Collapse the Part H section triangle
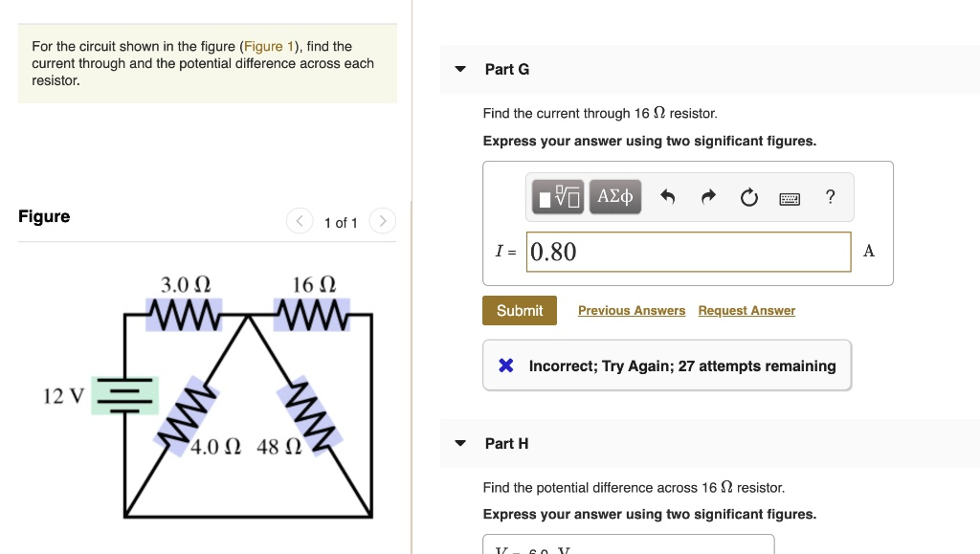 460,444
